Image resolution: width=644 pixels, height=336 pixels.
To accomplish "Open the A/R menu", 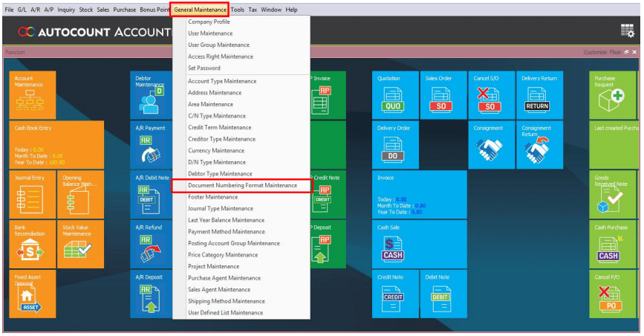I will tap(36, 10).
